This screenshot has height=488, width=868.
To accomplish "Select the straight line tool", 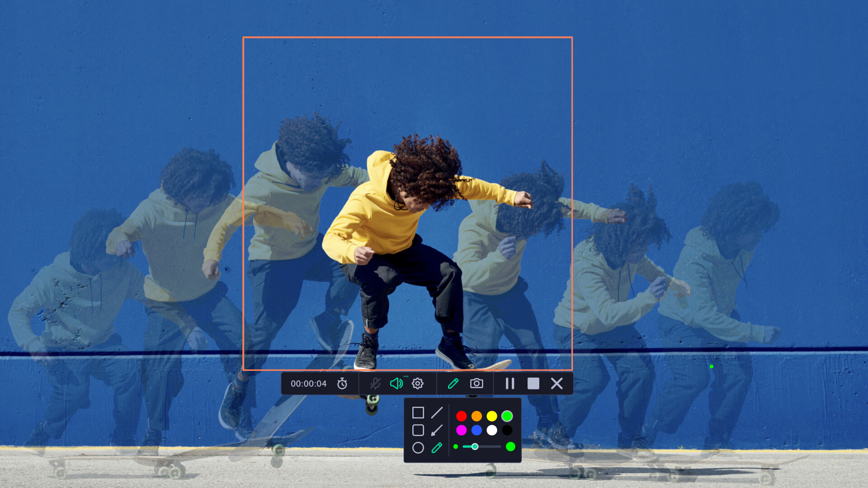I will pos(437,413).
